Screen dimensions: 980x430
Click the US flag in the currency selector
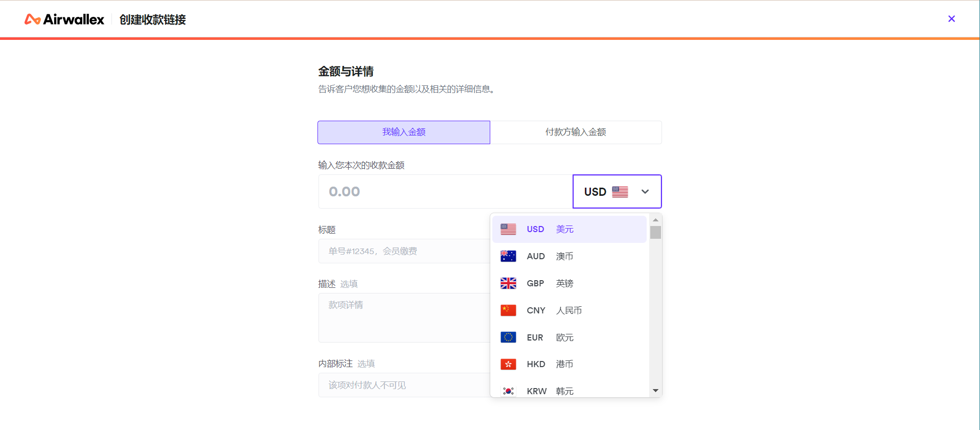620,192
